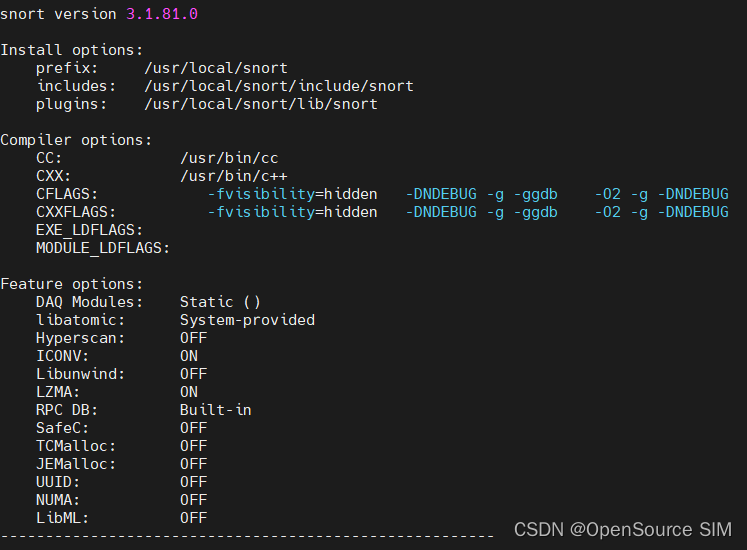The image size is (747, 550).
Task: Click -ggdb flag in the CFLAGS row
Action: 535,194
